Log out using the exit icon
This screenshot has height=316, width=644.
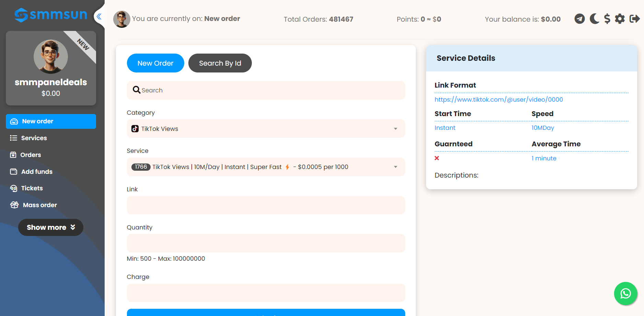(x=634, y=19)
